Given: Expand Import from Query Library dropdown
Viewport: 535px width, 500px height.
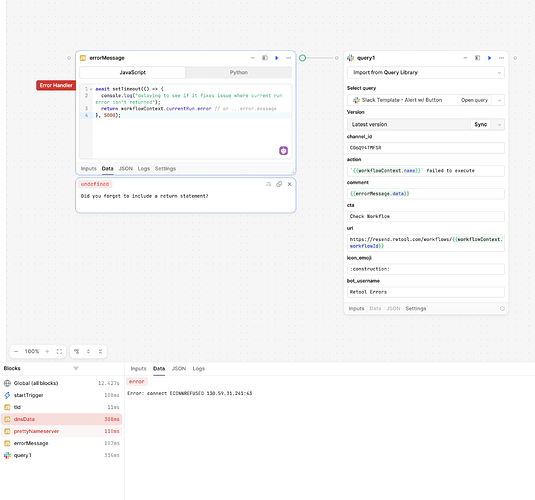Looking at the screenshot, I should 425,72.
